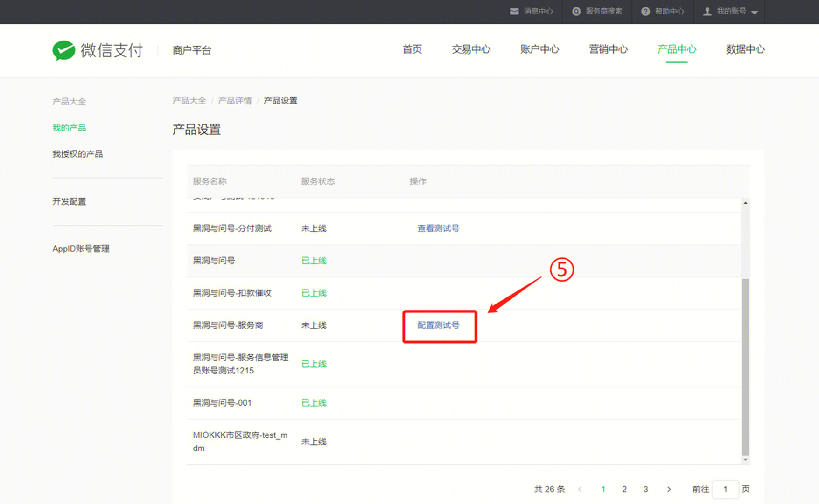819x504 pixels.
Task: Select page 2 in pagination
Action: tap(624, 489)
